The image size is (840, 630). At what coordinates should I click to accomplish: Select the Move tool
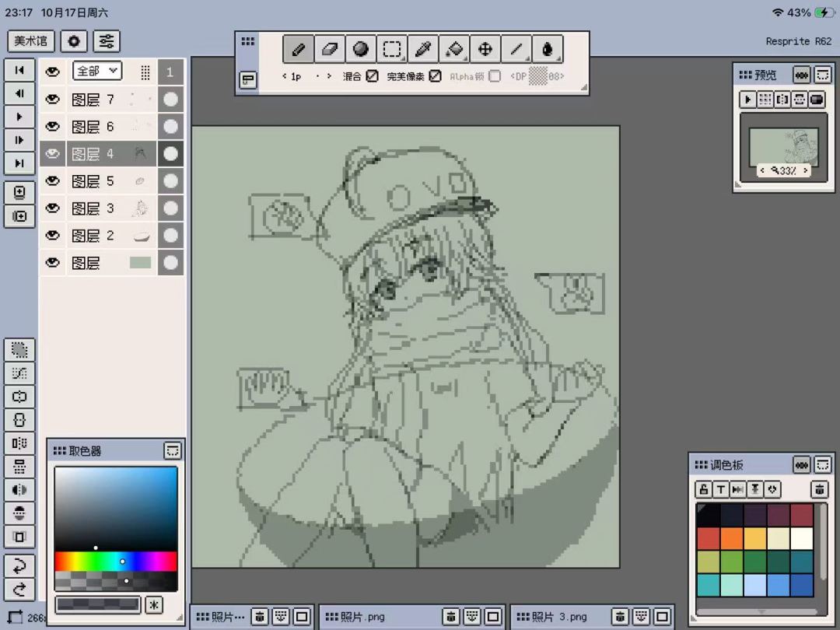485,49
